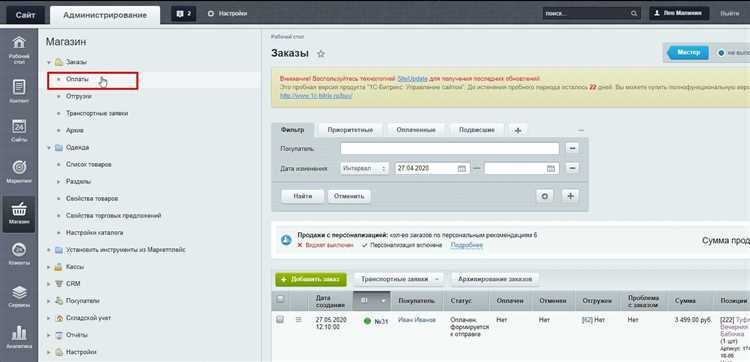
Task: Click the Архивирование заказов button
Action: pos(495,279)
